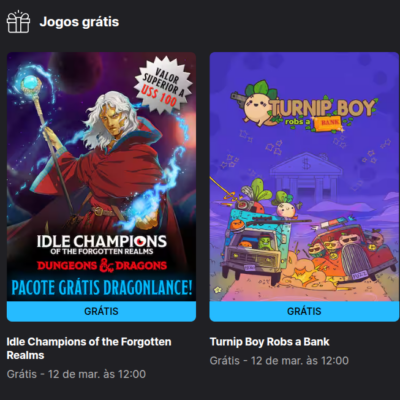Click Turnip Boy free-until date text
The width and height of the screenshot is (400, 400).
pyautogui.click(x=279, y=361)
